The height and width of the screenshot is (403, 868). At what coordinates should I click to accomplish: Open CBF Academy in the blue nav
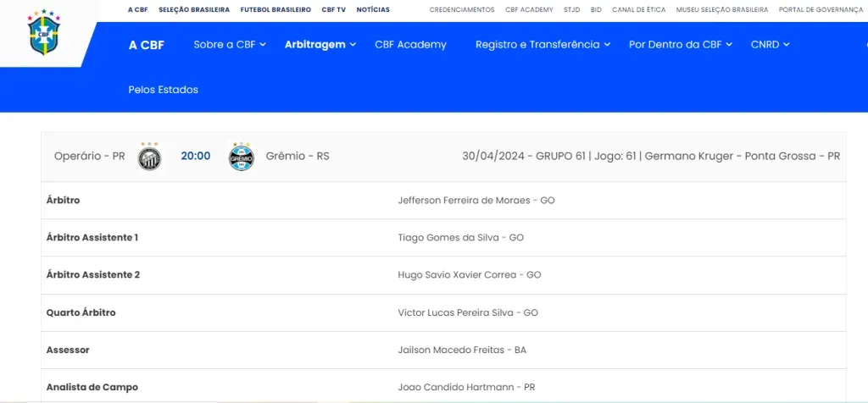coord(411,45)
